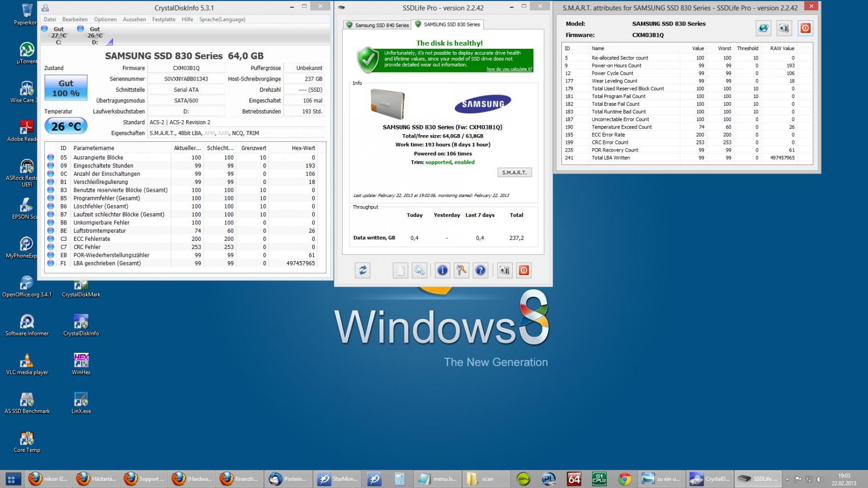Select 'LBA geschrieben (Gesamt)' row
This screenshot has width=868, height=488.
coord(185,263)
